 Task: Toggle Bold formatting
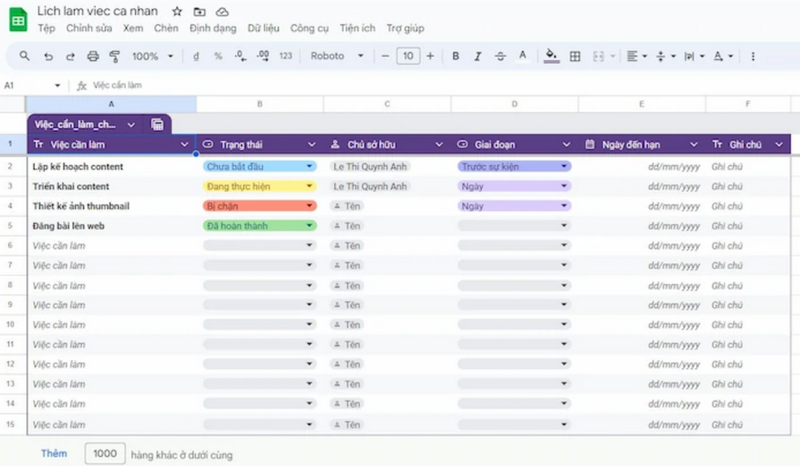[x=456, y=57]
